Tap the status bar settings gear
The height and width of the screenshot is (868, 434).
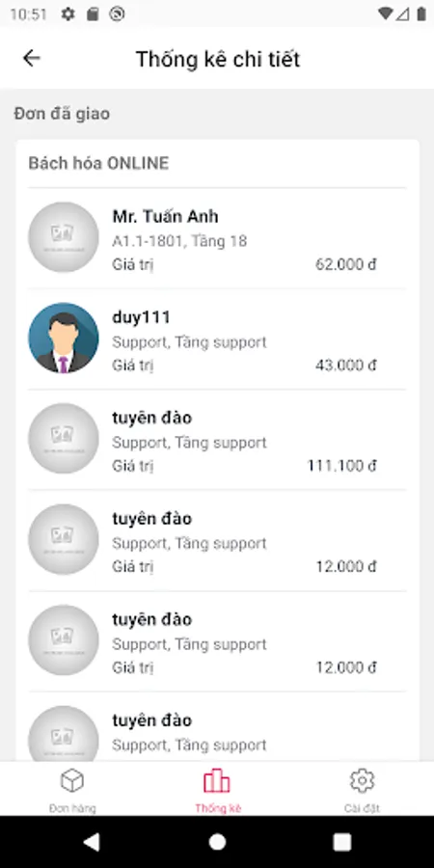[x=68, y=14]
